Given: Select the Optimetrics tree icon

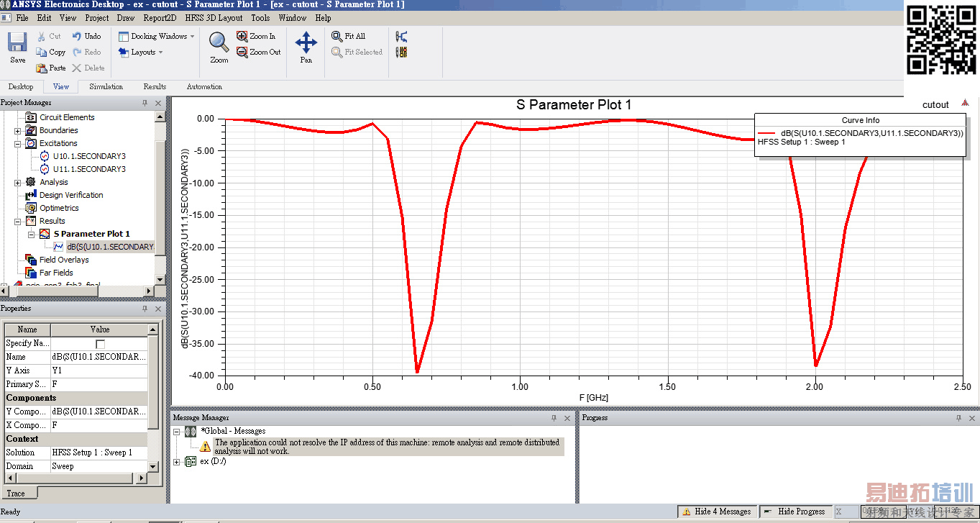Looking at the screenshot, I should click(x=31, y=208).
